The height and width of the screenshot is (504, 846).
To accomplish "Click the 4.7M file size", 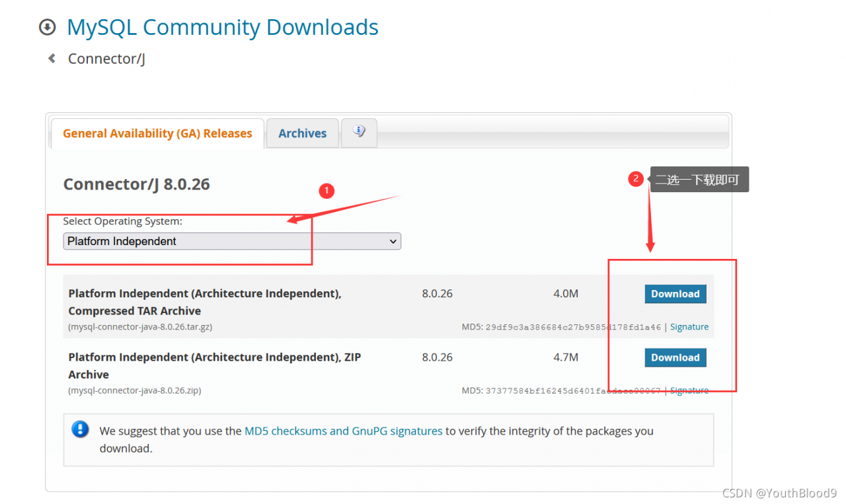I will coord(566,357).
